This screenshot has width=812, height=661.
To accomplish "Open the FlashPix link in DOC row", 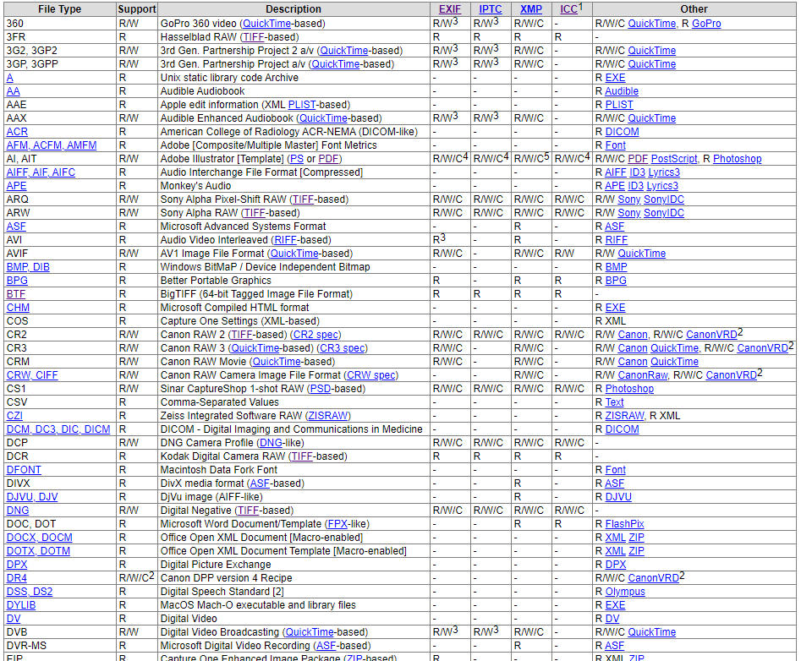I will tap(624, 524).
